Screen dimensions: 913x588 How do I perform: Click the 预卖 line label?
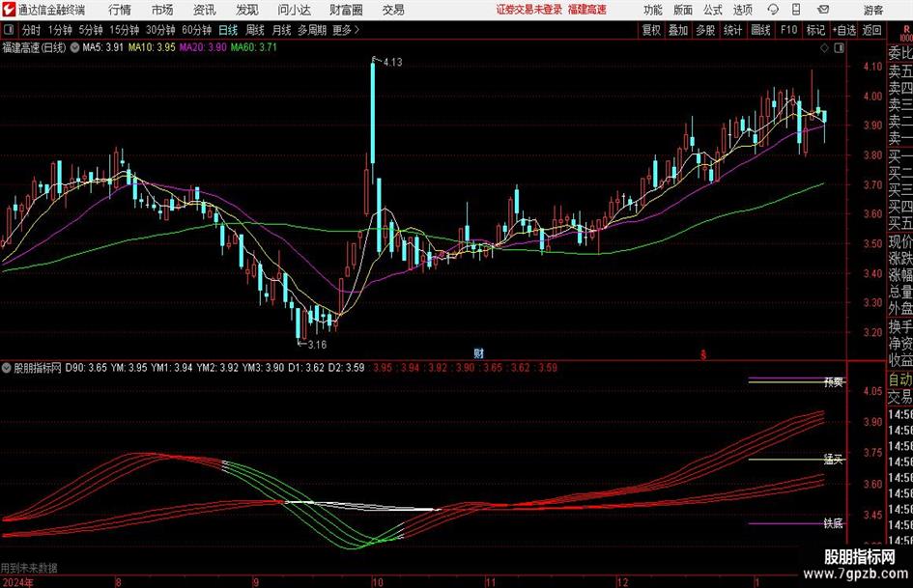(833, 382)
